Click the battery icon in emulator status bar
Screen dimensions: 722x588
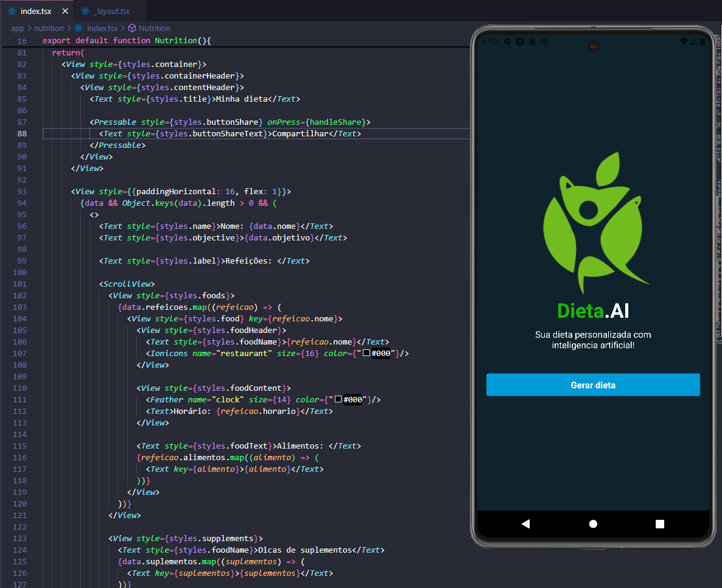(702, 42)
